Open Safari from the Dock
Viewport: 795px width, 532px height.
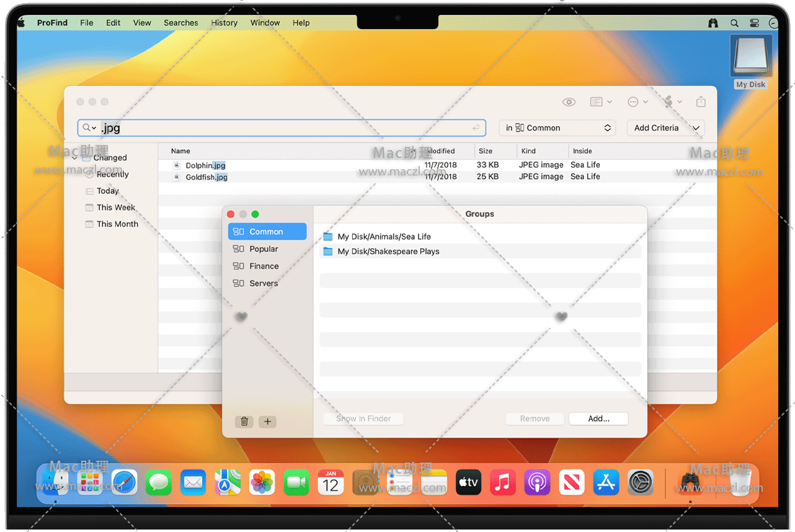point(125,482)
